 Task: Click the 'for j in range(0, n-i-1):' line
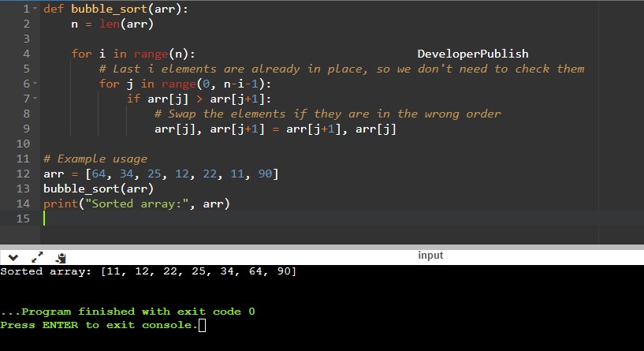point(185,84)
